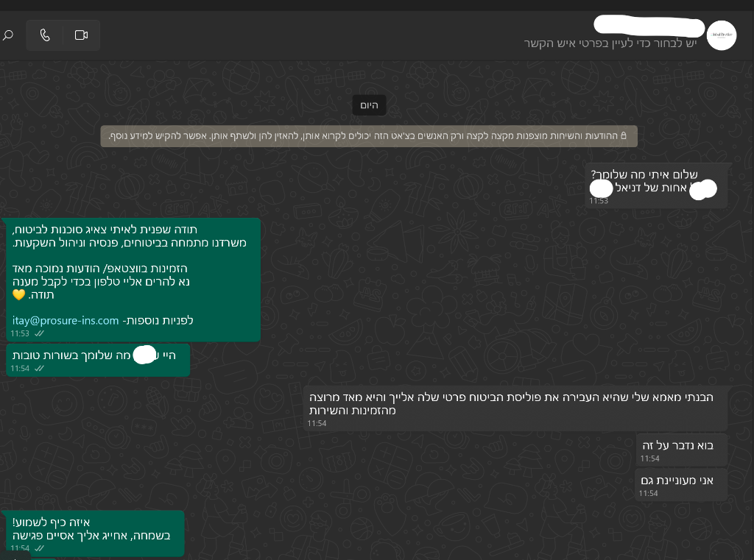Click the end-to-end encryption notice banner
This screenshot has width=754, height=560.
point(369,136)
